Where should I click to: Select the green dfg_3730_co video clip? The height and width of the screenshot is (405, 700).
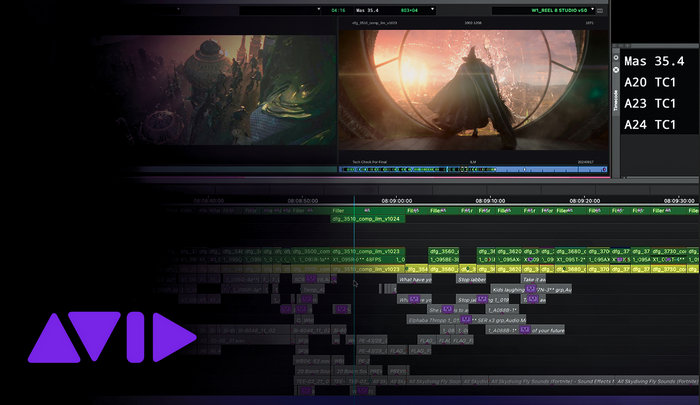(669, 251)
